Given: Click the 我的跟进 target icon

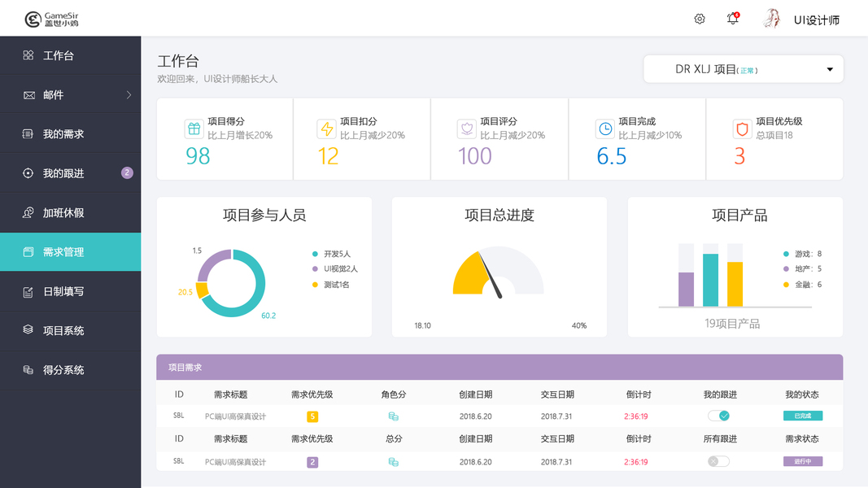Looking at the screenshot, I should (x=28, y=173).
